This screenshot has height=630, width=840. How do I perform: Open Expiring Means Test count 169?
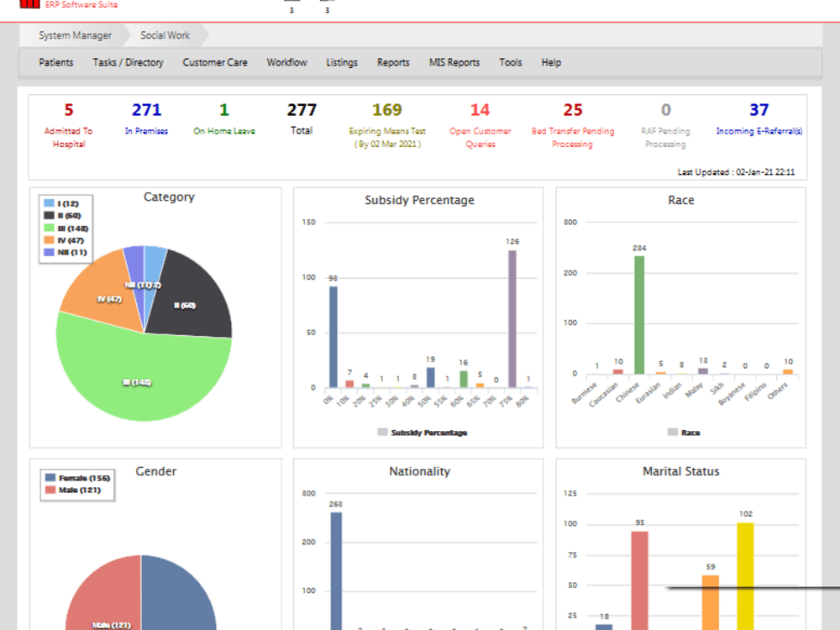pos(386,110)
